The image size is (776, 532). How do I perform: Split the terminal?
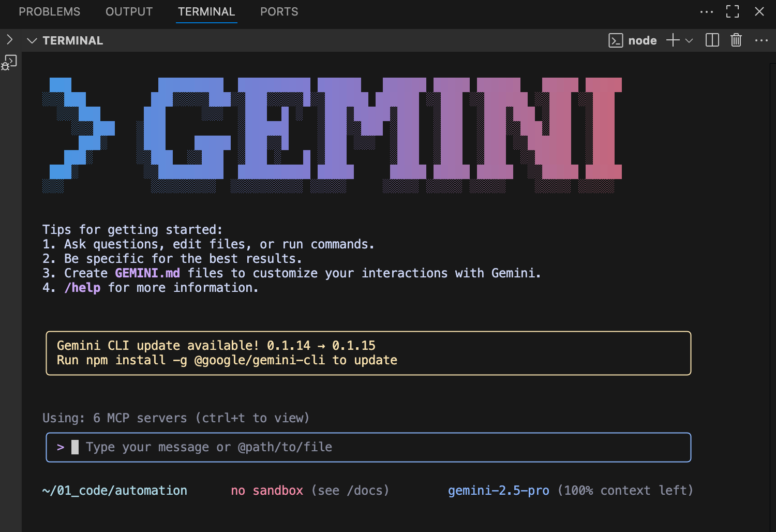click(x=712, y=40)
